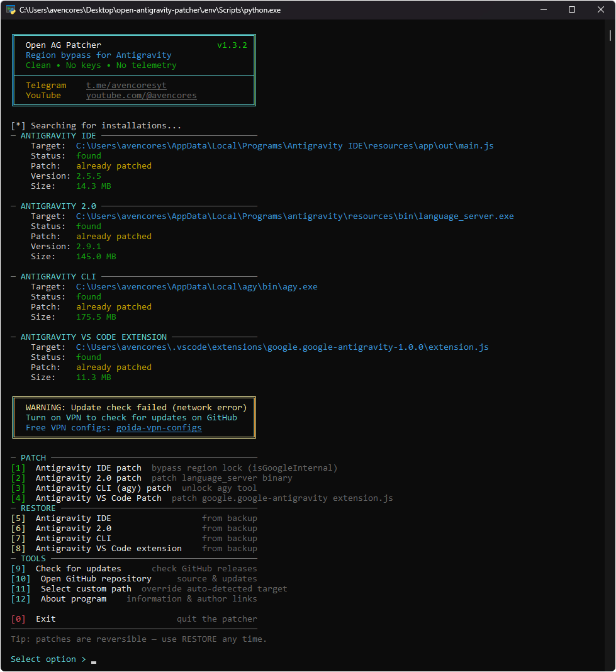Click 'Searching for installations...' line
This screenshot has height=672, width=616.
click(x=96, y=126)
